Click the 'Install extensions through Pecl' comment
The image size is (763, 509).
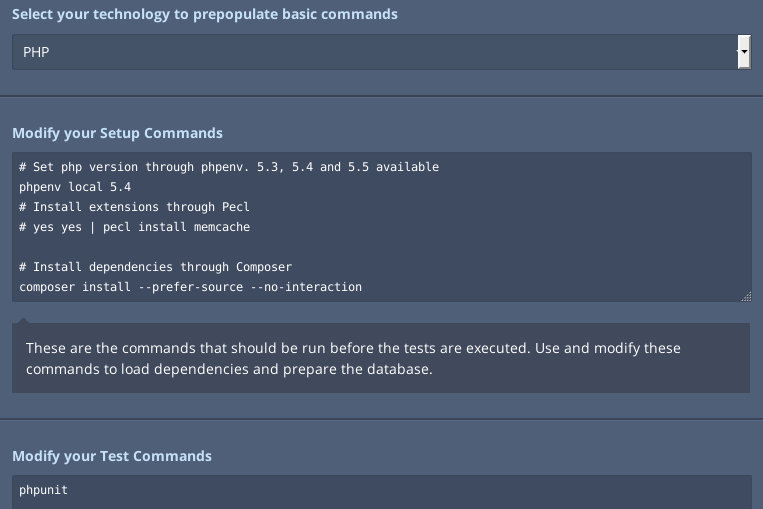(x=134, y=207)
